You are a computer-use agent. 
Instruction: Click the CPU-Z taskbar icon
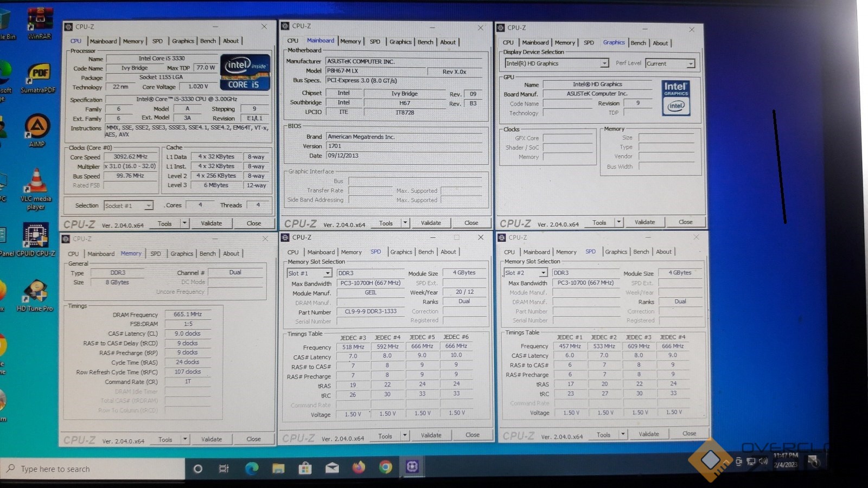coord(412,466)
